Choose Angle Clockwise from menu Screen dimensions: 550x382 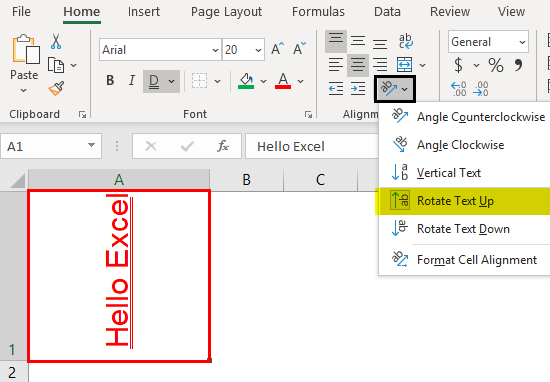click(464, 145)
